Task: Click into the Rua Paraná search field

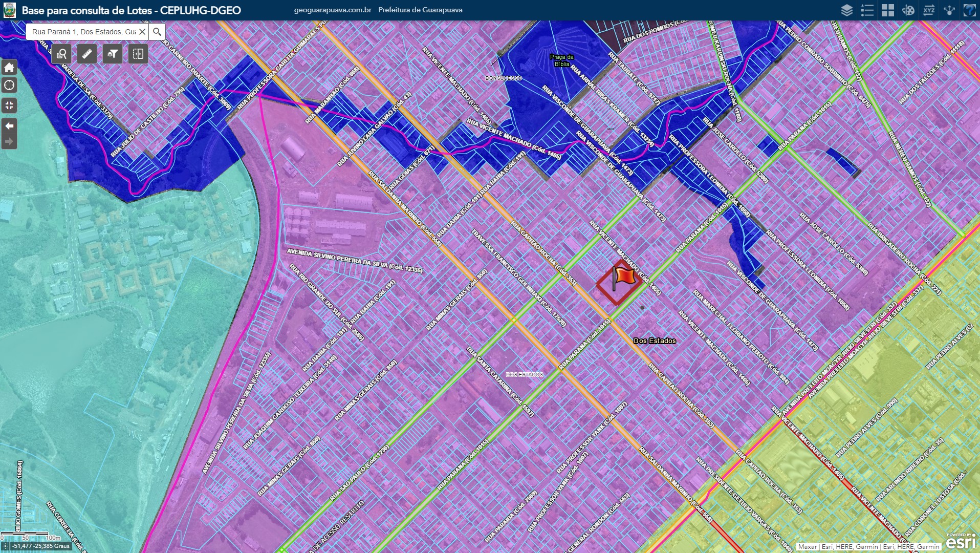Action: [x=83, y=32]
